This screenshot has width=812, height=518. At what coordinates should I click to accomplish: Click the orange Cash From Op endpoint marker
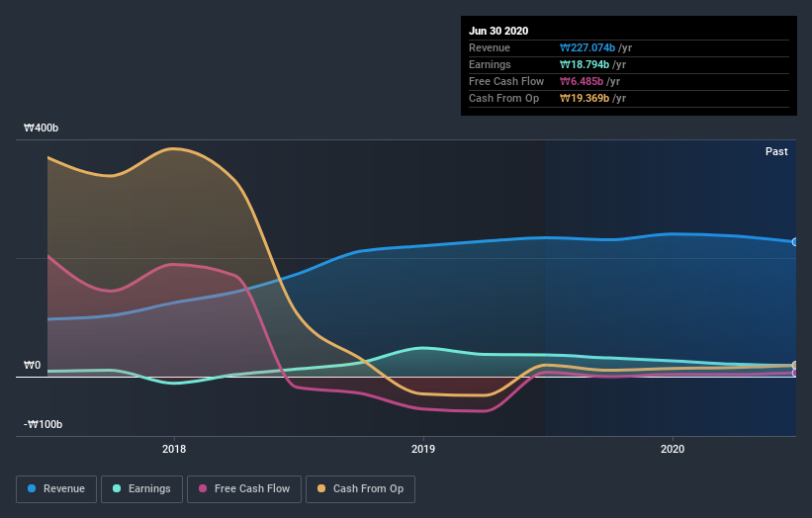click(x=795, y=366)
